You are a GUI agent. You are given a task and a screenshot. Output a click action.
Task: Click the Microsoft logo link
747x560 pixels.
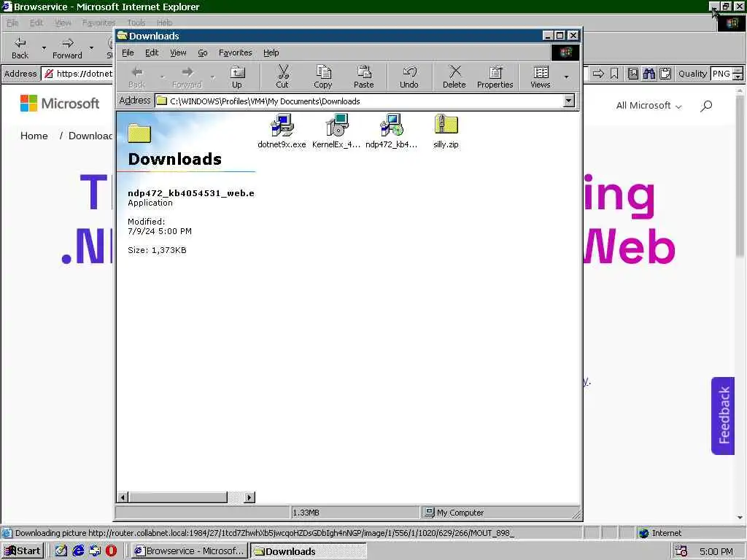pos(60,104)
